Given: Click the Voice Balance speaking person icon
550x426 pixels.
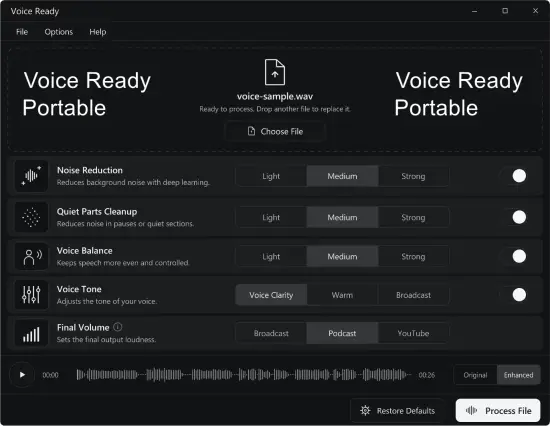Looking at the screenshot, I should point(31,257).
